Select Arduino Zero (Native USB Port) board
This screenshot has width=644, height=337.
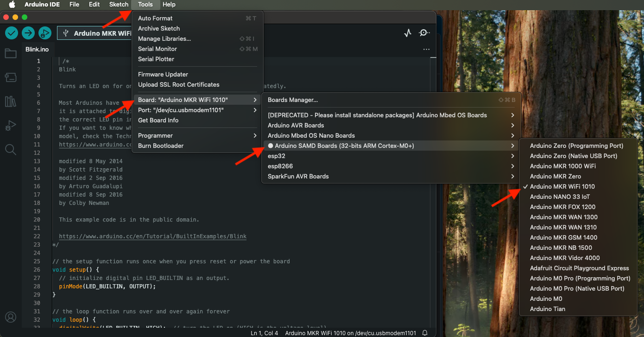tap(578, 156)
